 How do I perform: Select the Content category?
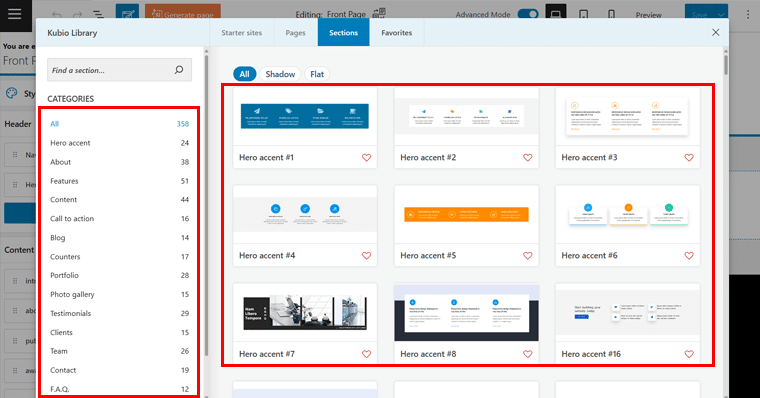(119, 200)
